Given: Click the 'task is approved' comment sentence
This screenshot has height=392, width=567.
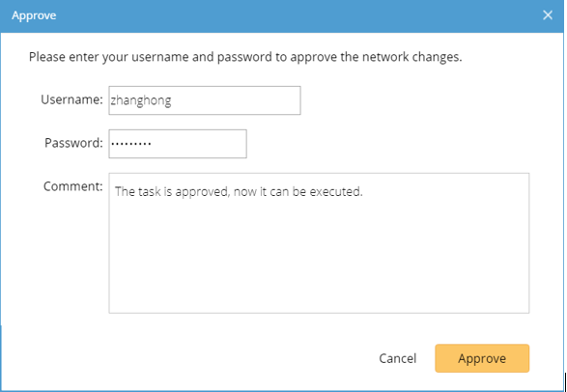Looking at the screenshot, I should (239, 191).
